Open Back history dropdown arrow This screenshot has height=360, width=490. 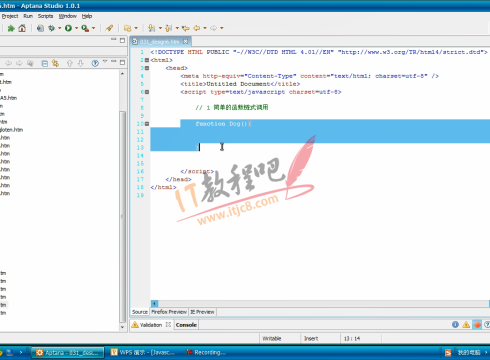205,28
